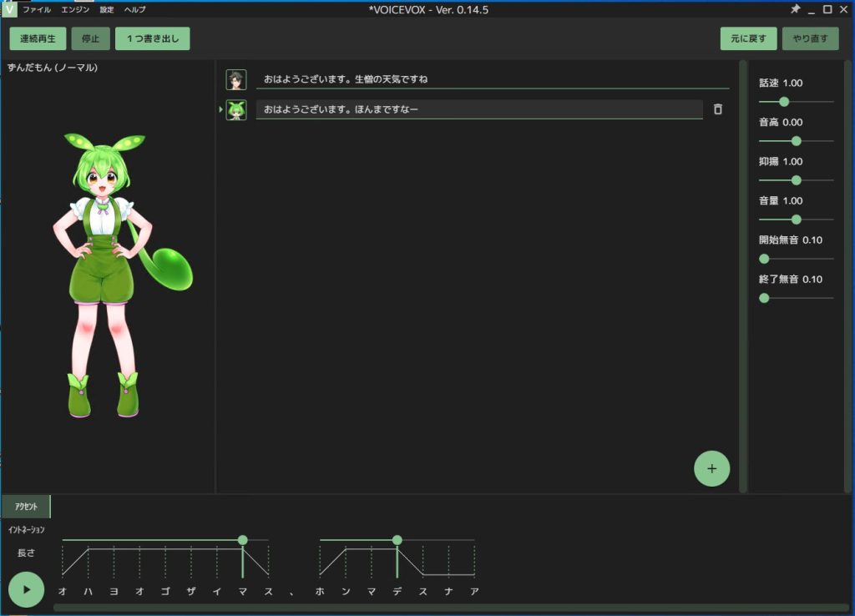Screen dimensions: 855x616
Task: Open the ファイル menu
Action: [37, 10]
